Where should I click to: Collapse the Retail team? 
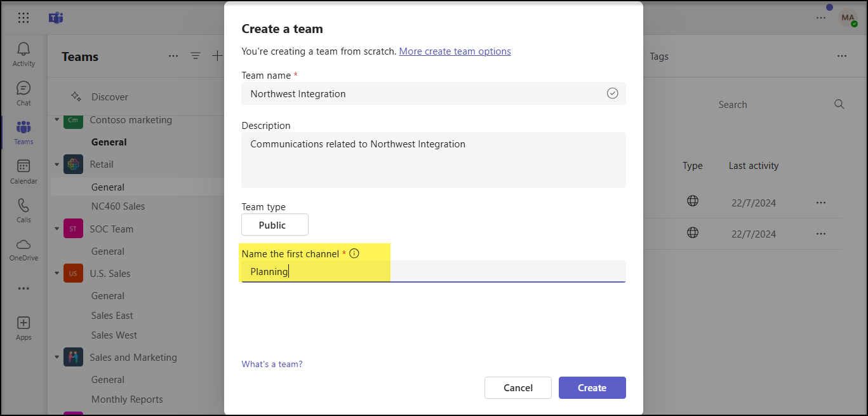(57, 164)
